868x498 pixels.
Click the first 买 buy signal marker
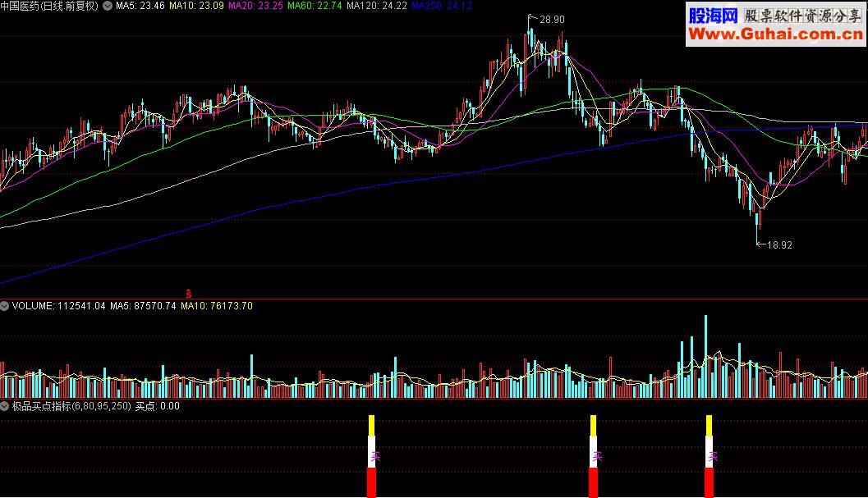[x=375, y=456]
